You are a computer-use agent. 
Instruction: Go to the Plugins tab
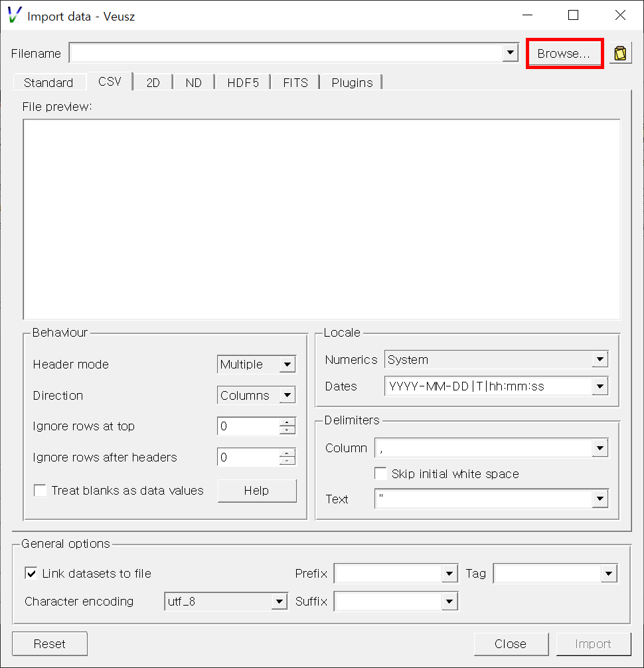click(352, 82)
